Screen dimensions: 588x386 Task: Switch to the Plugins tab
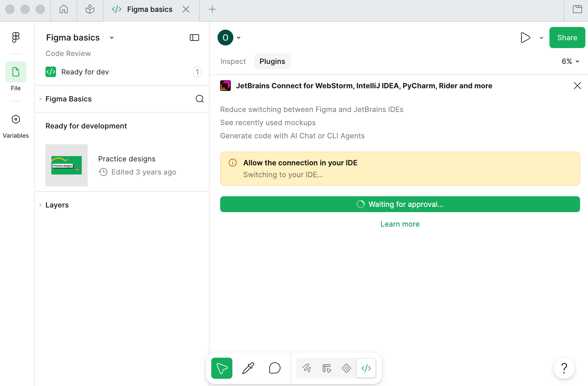[x=272, y=61]
